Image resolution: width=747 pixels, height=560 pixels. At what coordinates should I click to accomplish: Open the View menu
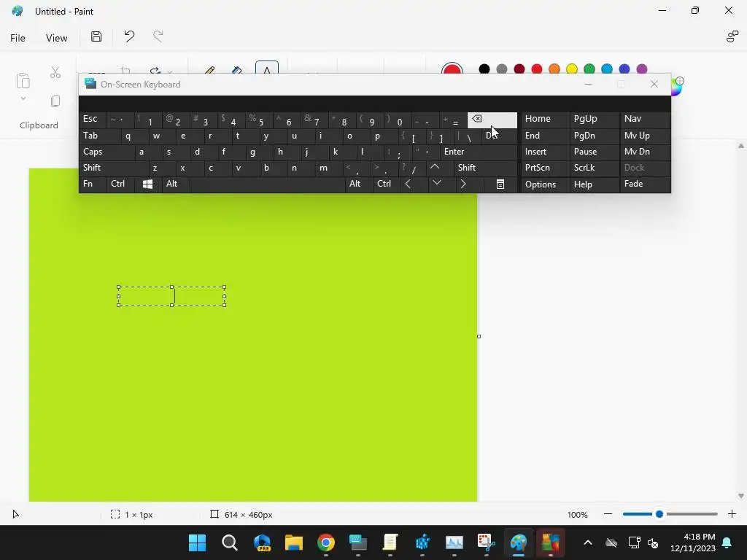tap(56, 38)
